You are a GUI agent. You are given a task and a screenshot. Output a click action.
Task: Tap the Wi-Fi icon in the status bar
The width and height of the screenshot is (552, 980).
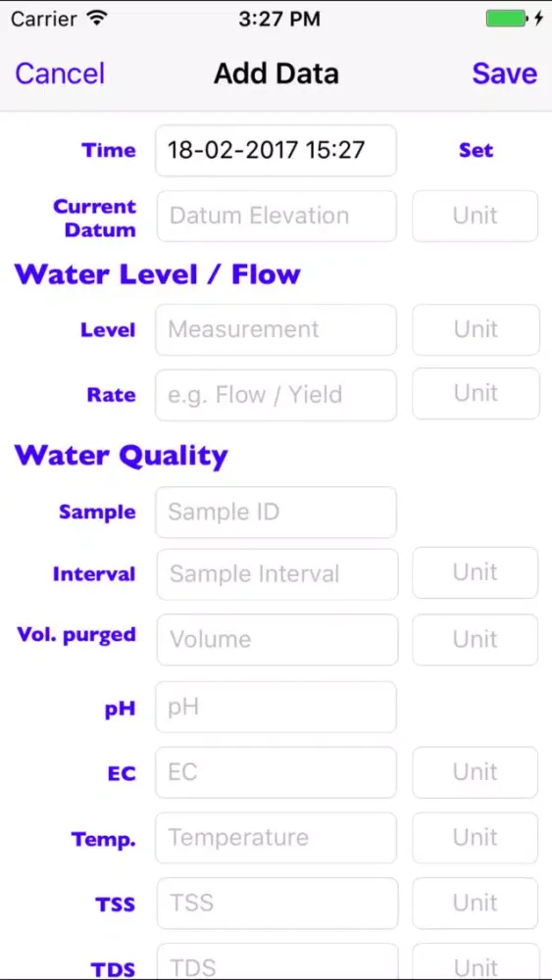(x=97, y=19)
